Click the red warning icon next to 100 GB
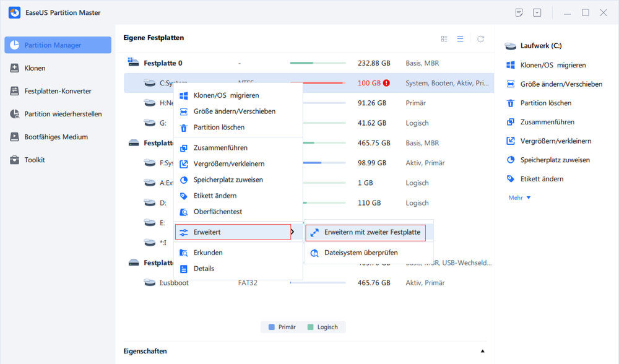The height and width of the screenshot is (364, 619). coord(386,83)
